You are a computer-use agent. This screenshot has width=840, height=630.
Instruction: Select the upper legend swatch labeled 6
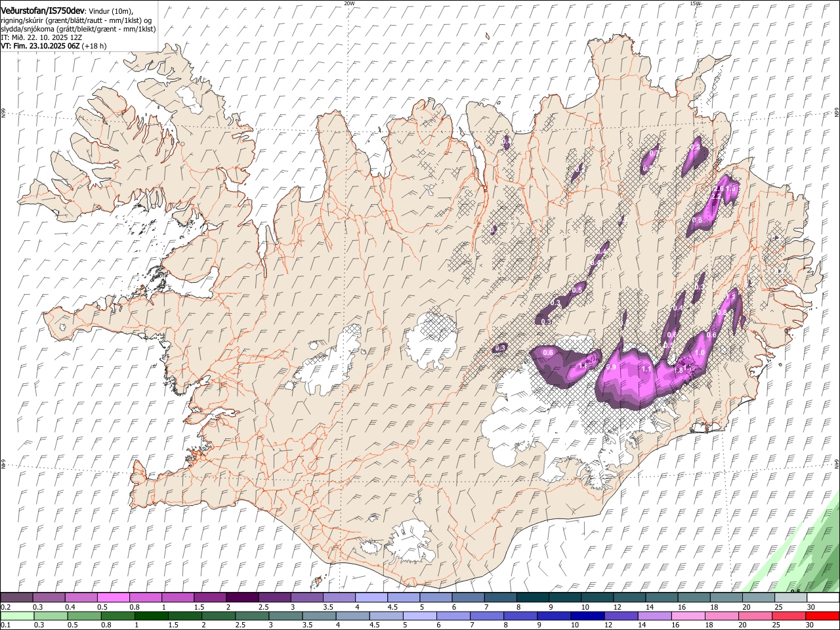coord(468,597)
